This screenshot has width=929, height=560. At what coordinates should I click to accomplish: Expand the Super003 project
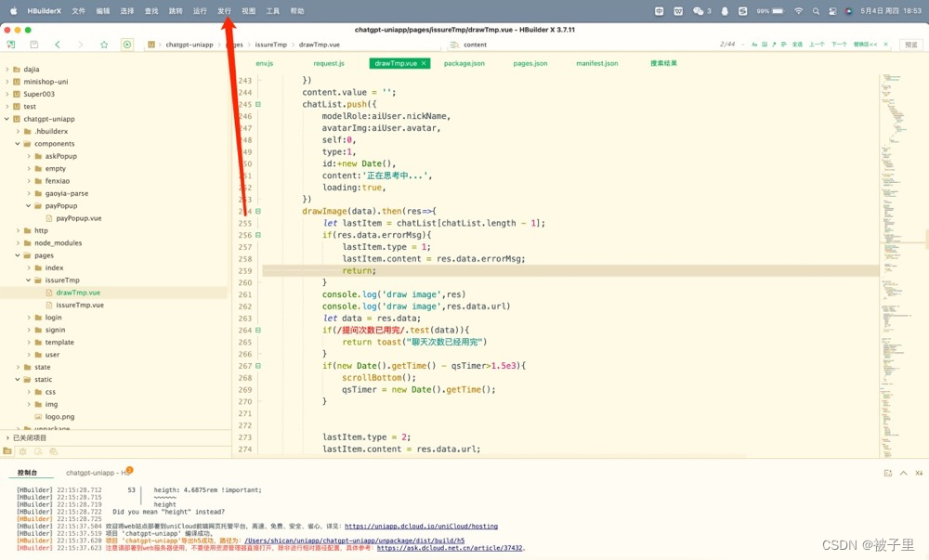click(7, 94)
